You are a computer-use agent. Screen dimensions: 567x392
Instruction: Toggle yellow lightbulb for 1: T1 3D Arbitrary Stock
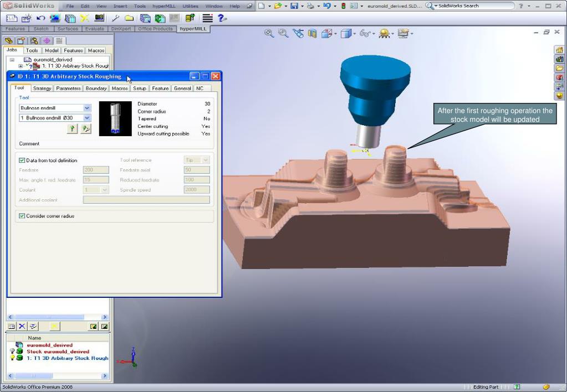(x=12, y=358)
